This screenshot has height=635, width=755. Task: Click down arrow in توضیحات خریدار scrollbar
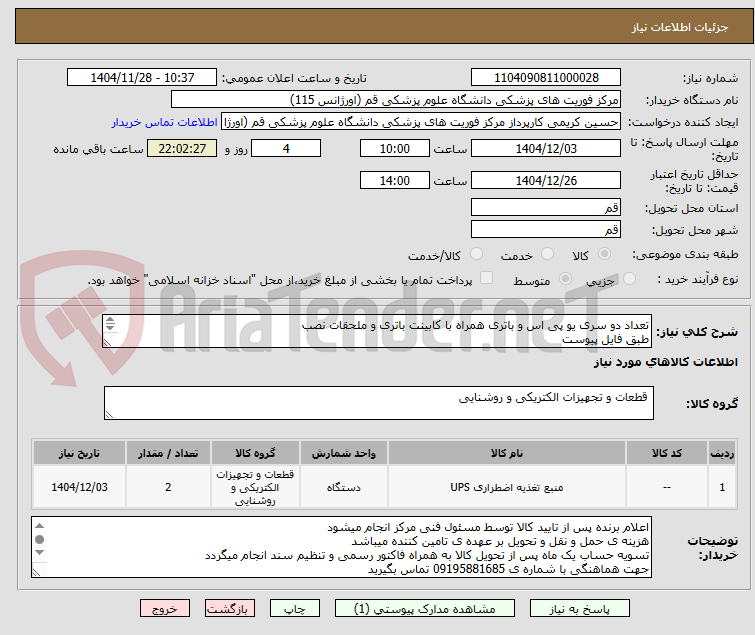(x=40, y=552)
